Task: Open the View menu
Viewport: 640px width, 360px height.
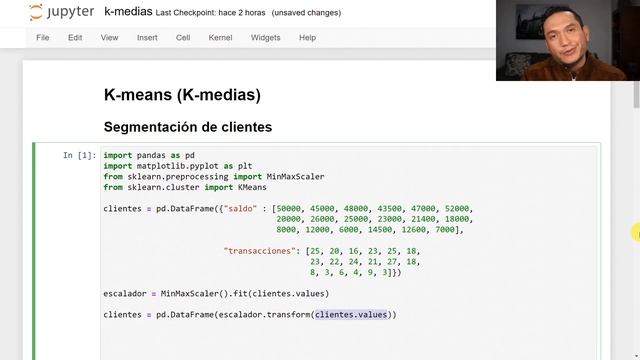Action: 109,38
